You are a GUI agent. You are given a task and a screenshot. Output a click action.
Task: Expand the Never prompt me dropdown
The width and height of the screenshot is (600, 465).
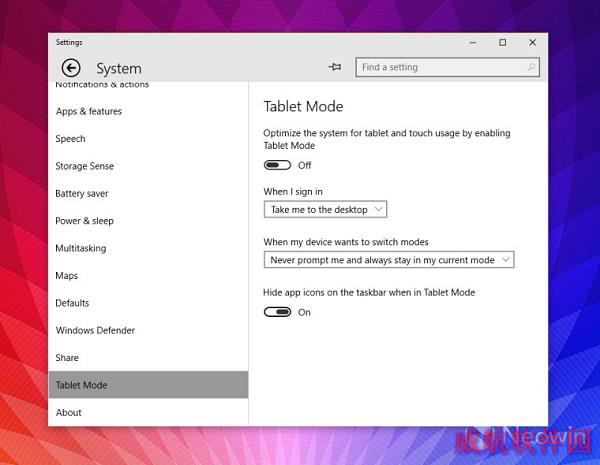point(389,260)
